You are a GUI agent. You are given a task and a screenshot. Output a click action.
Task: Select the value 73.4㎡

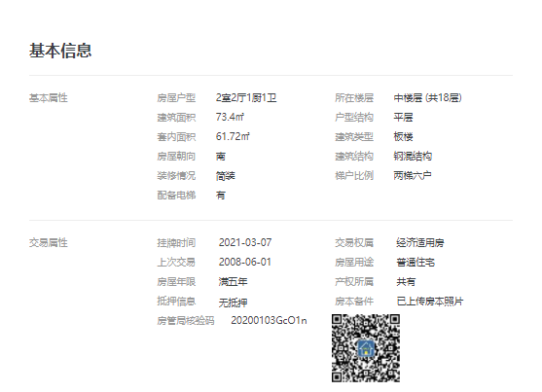coord(230,117)
